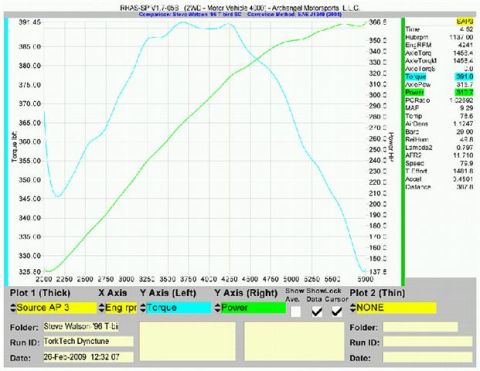
Task: Click the EngRPM value 4241
Action: [465, 45]
